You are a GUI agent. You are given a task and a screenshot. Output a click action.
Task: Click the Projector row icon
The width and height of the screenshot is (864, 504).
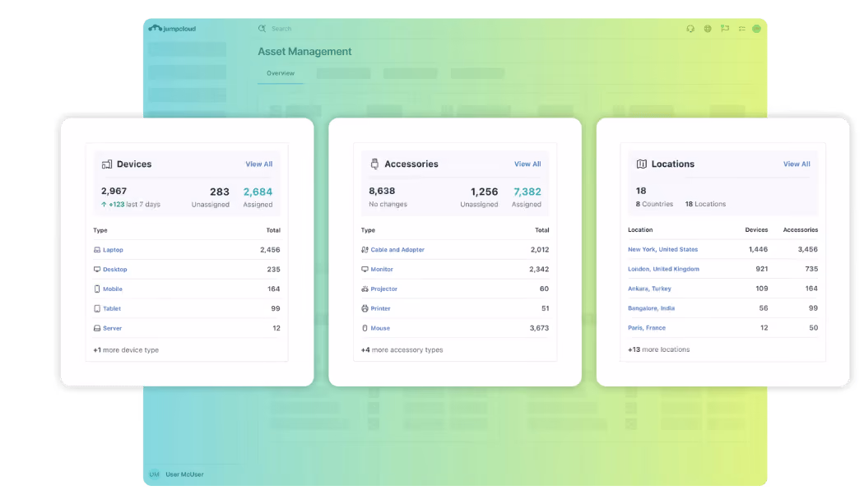(x=365, y=289)
